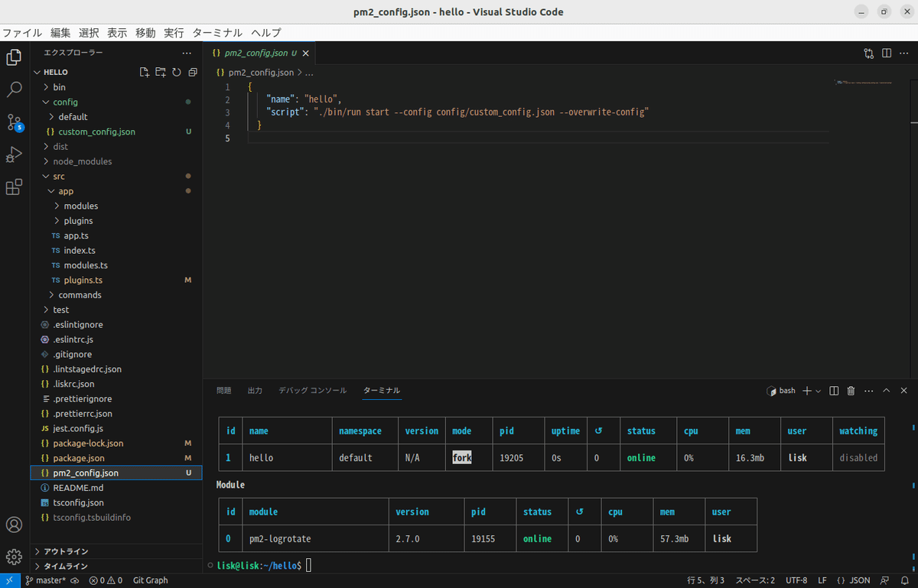Click the feedback icon in status bar

[885, 580]
